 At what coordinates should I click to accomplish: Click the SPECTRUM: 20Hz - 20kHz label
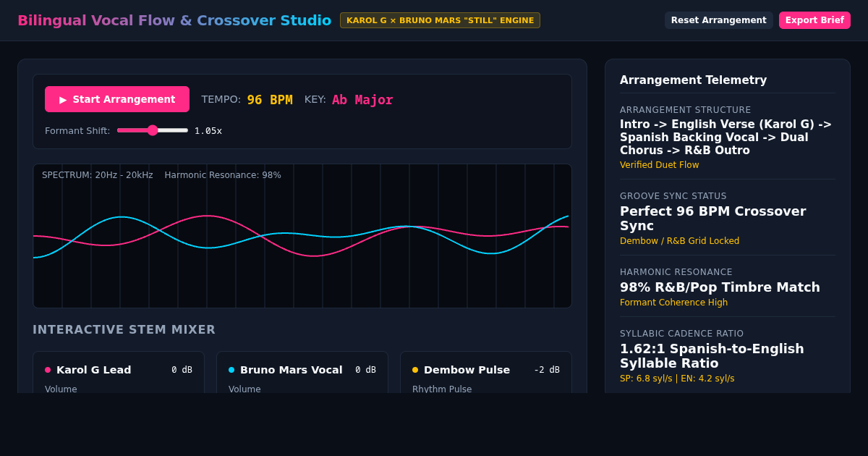[98, 175]
